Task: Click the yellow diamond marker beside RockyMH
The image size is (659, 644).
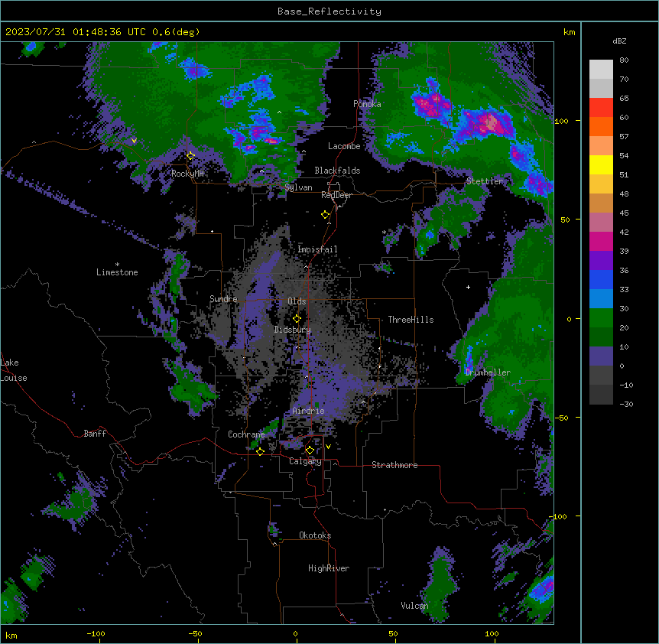Action: [x=191, y=156]
